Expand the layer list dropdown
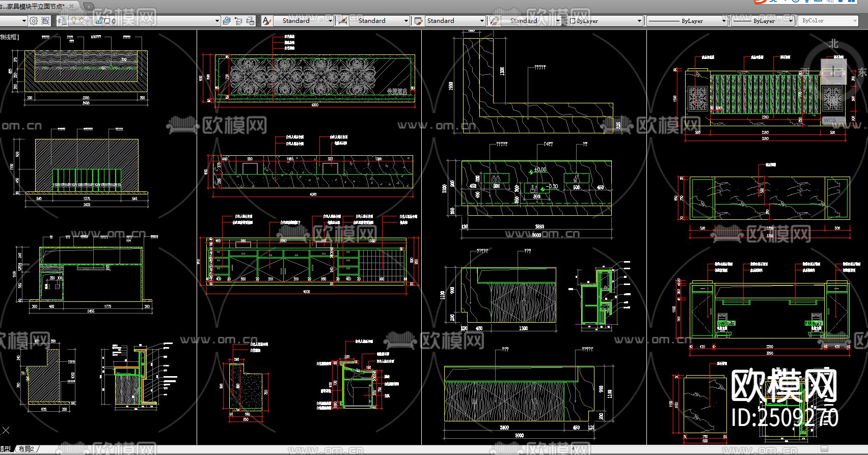This screenshot has width=868, height=455. click(217, 21)
